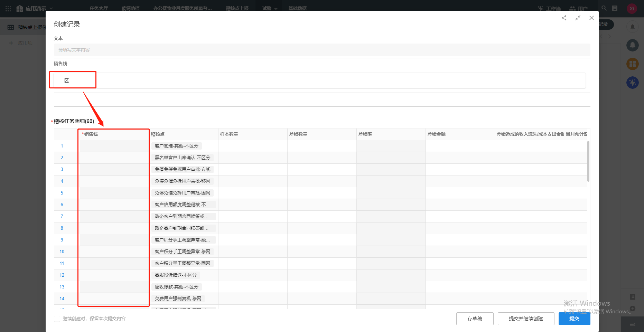Go to the next record arrow
644x332 pixels.
coord(609,36)
